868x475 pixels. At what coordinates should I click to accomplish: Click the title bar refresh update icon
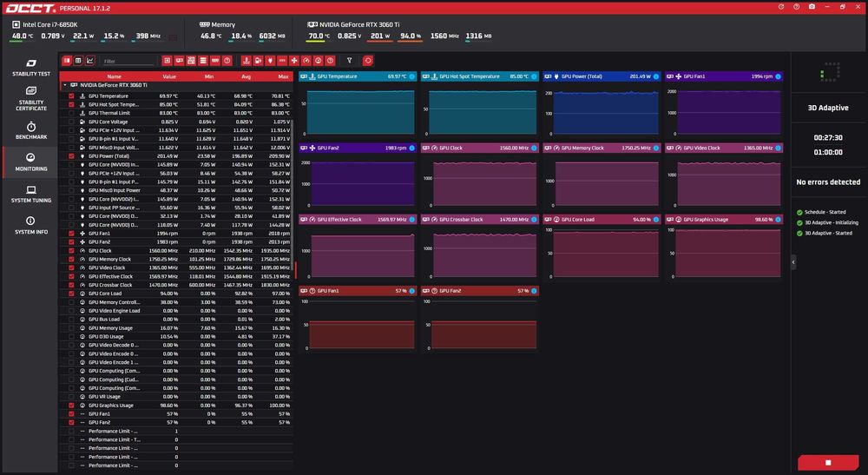click(x=781, y=7)
